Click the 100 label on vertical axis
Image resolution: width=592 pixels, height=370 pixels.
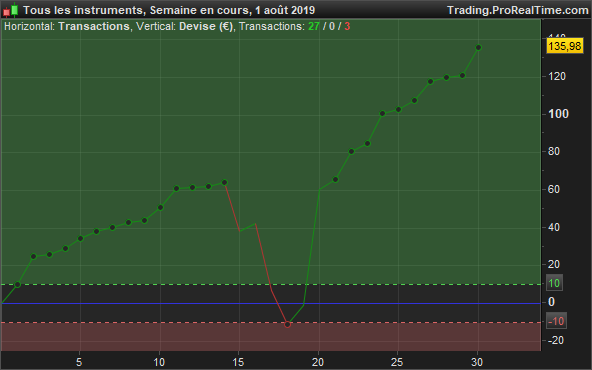coord(558,114)
